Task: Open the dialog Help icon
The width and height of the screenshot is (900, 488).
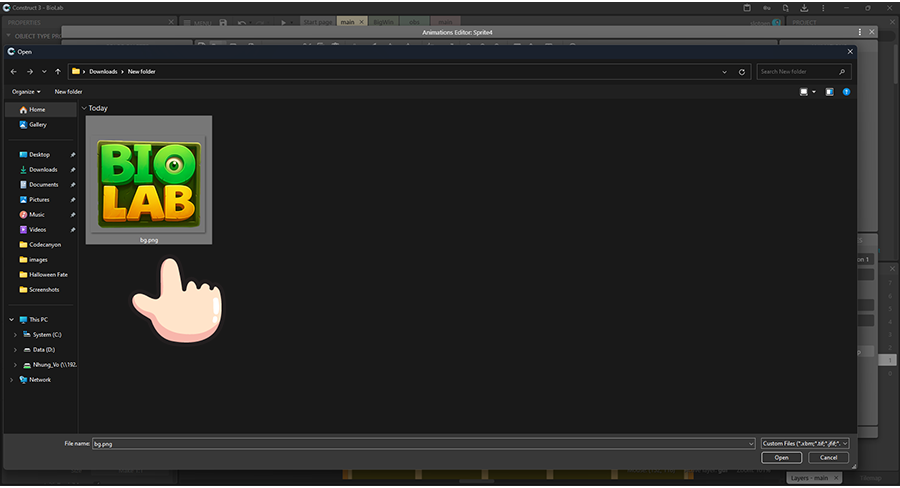Action: point(846,91)
